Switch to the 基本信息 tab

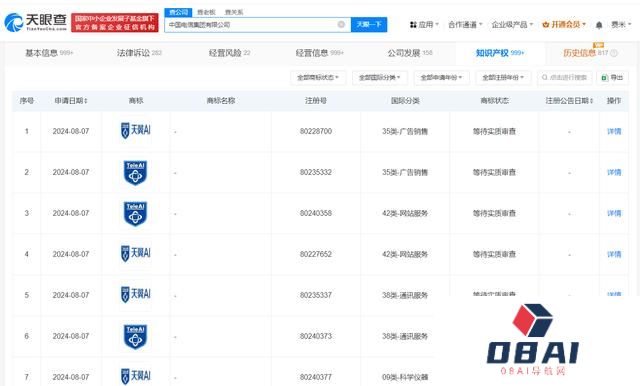pyautogui.click(x=49, y=53)
